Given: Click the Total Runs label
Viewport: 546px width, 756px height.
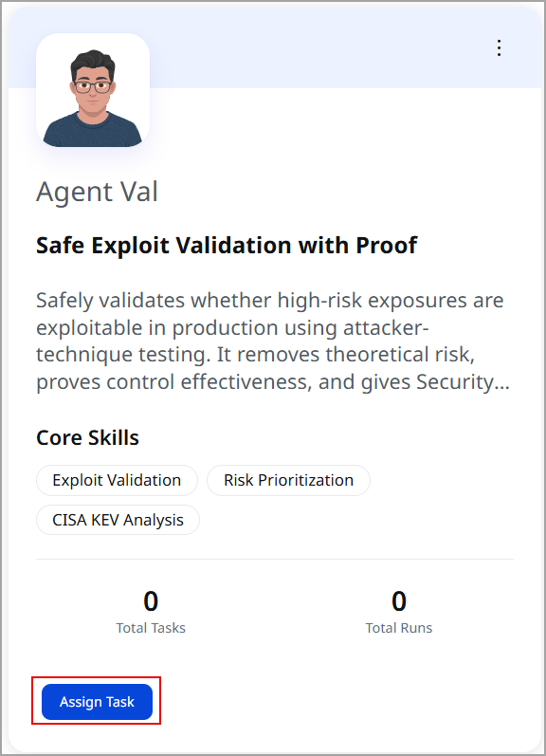Looking at the screenshot, I should tap(398, 628).
